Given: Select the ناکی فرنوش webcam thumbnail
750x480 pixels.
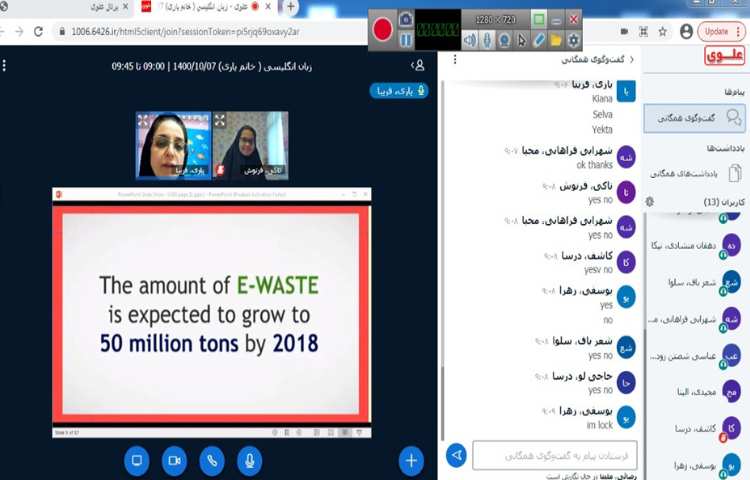Looking at the screenshot, I should click(250, 145).
